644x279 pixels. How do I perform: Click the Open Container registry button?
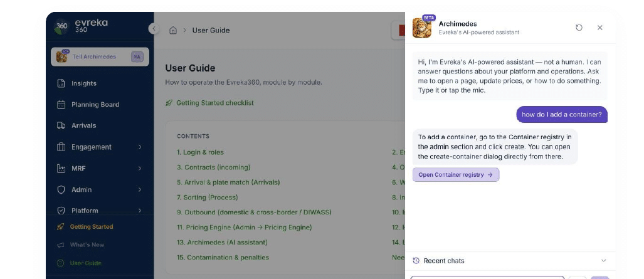[x=456, y=175]
